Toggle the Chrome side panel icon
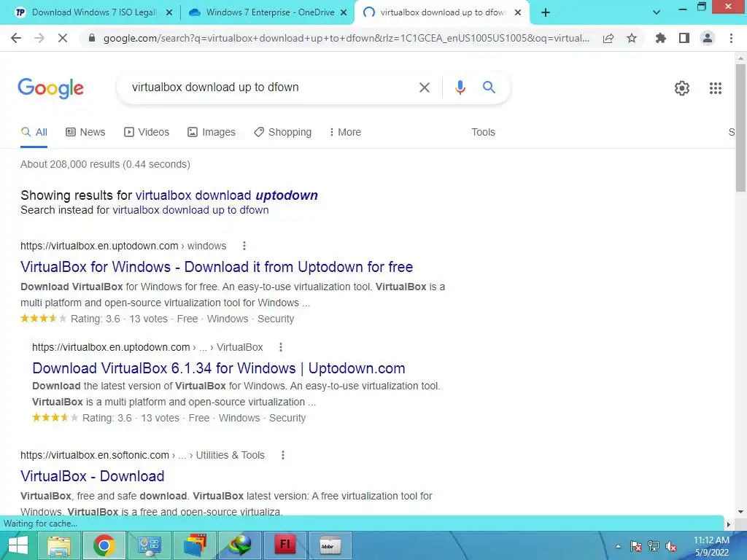This screenshot has height=560, width=747. click(x=684, y=38)
